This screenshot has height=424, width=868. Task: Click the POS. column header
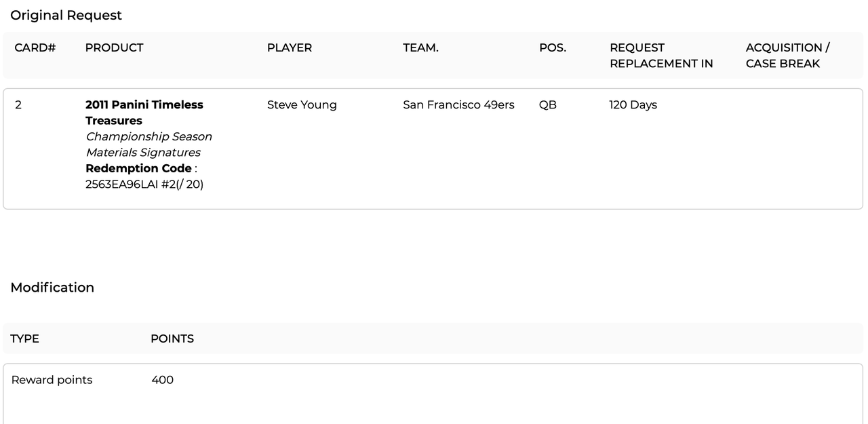(553, 47)
